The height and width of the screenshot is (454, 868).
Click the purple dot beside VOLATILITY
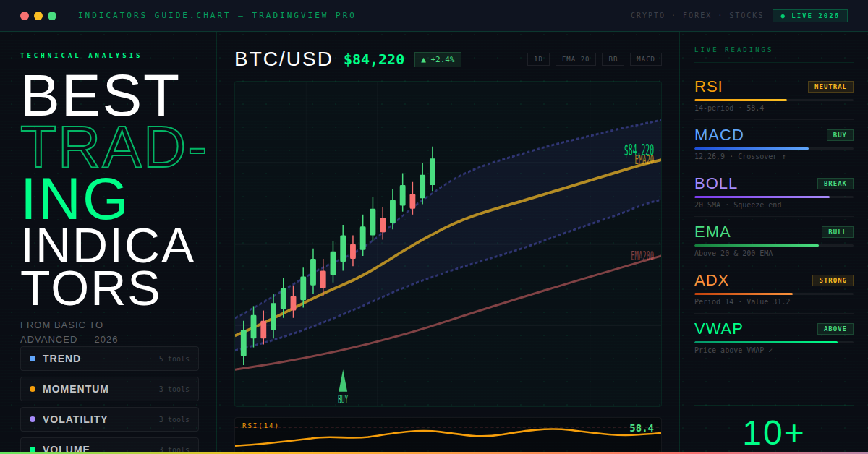click(x=33, y=419)
